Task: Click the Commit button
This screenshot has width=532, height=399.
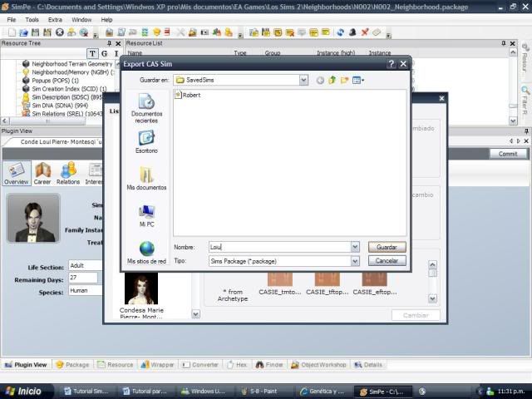Action: pos(508,154)
